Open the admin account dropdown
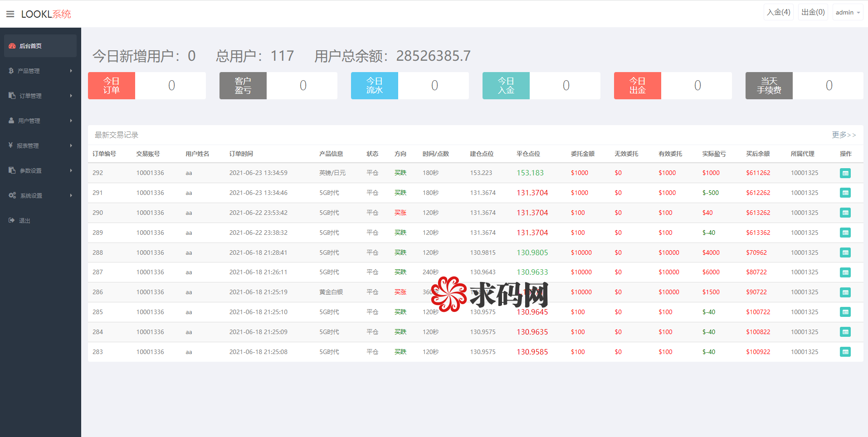The width and height of the screenshot is (868, 437). [x=847, y=12]
